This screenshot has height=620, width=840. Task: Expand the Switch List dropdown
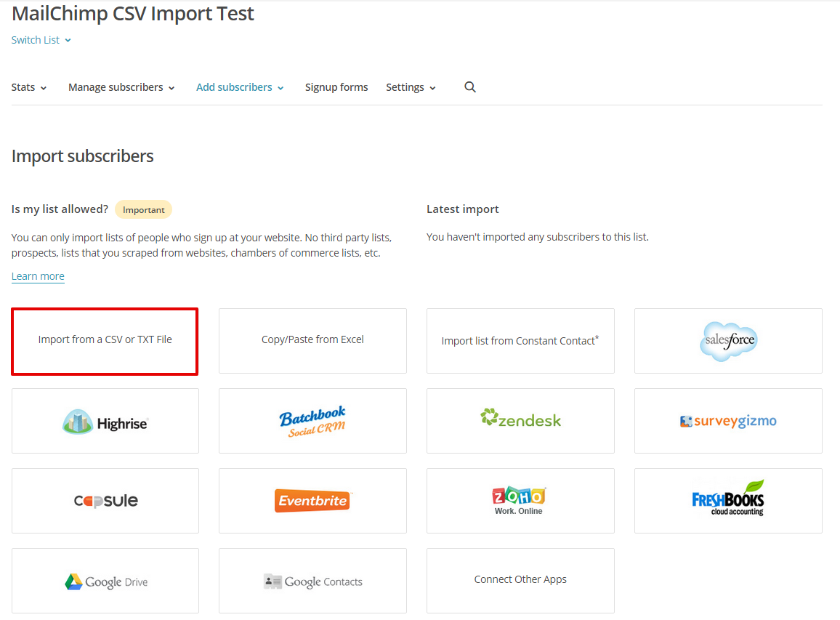coord(41,40)
